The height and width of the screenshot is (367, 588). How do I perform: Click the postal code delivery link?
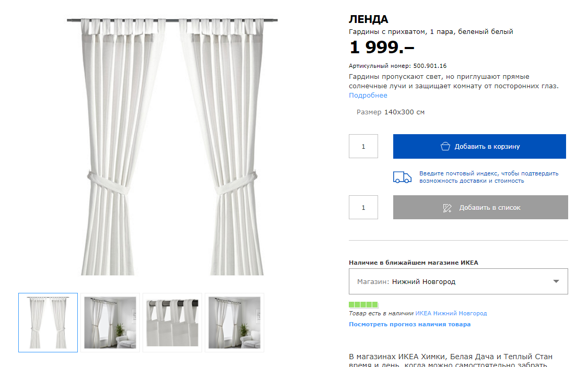(488, 177)
